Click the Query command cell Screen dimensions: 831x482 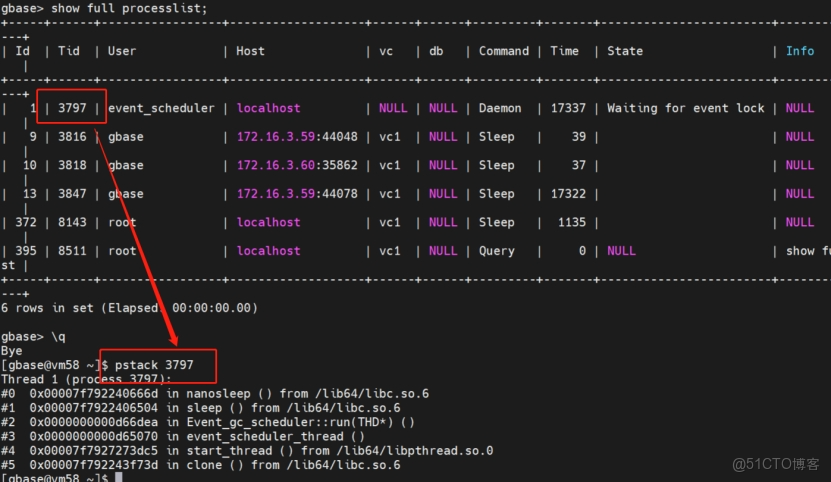(x=496, y=251)
